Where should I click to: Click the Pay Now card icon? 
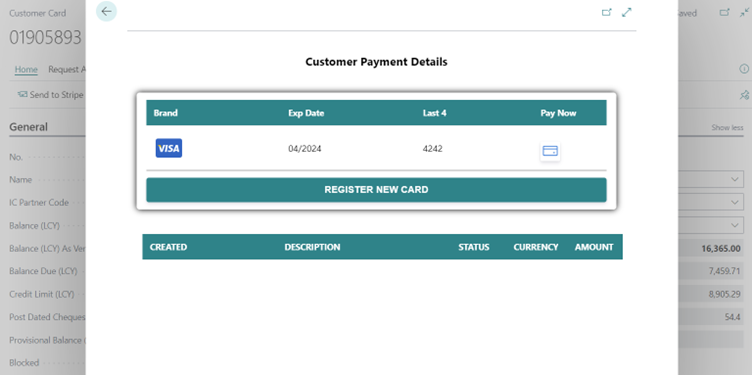click(x=550, y=151)
